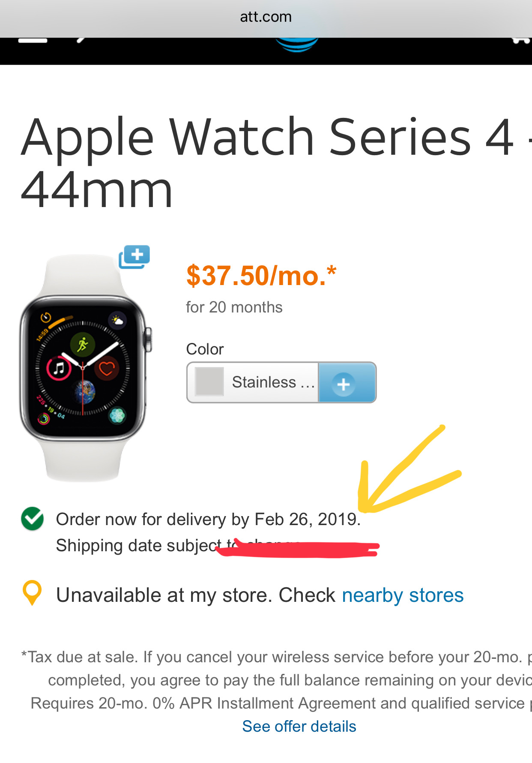Tap the 'for 20 months' text
This screenshot has width=532, height=763.
[x=234, y=307]
